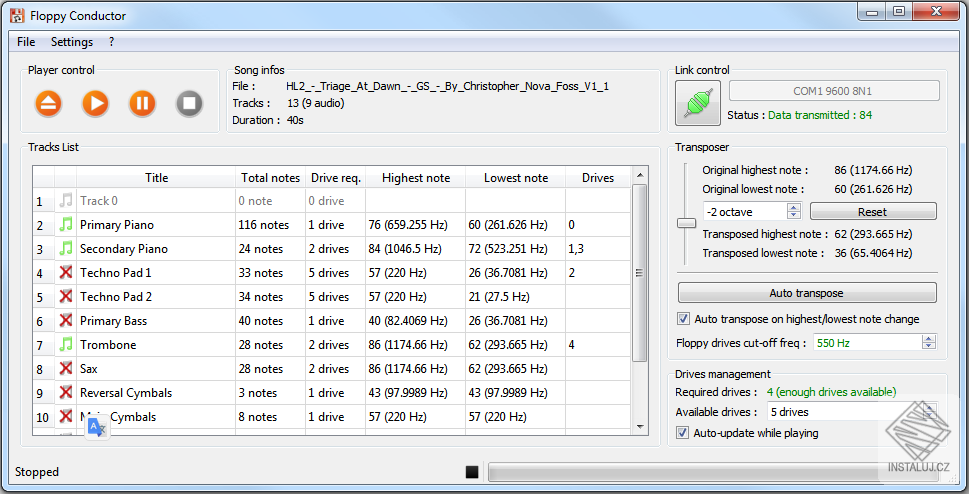Screen dimensions: 969x494
Task: Decrease the floppy drives cut-off frequency
Action: pyautogui.click(x=929, y=346)
